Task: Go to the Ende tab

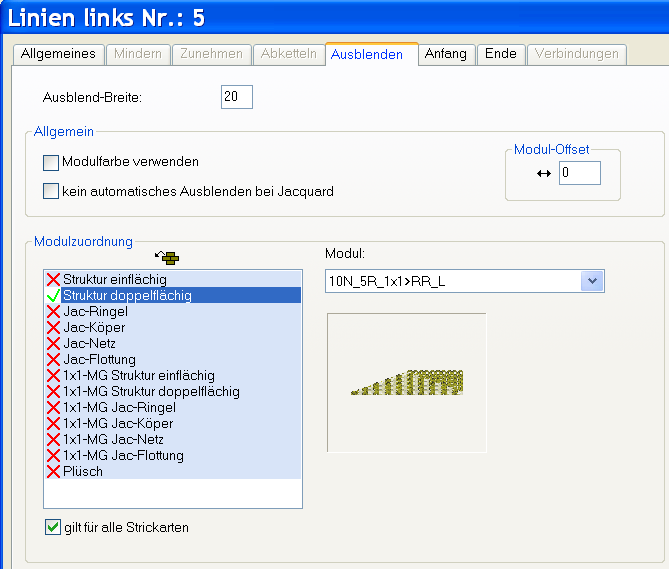Action: 500,54
